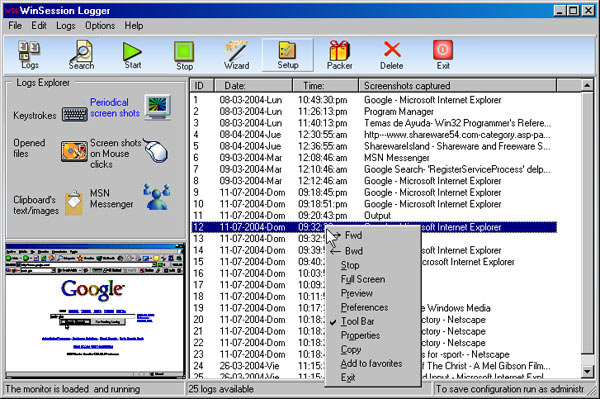The height and width of the screenshot is (399, 600).
Task: Choose Stop in the context menu
Action: point(373,265)
